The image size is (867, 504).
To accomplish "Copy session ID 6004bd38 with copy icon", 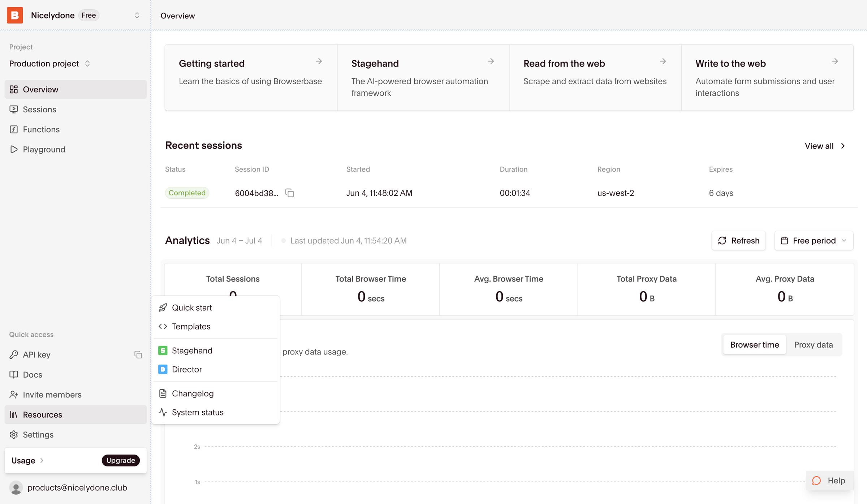I will (290, 193).
